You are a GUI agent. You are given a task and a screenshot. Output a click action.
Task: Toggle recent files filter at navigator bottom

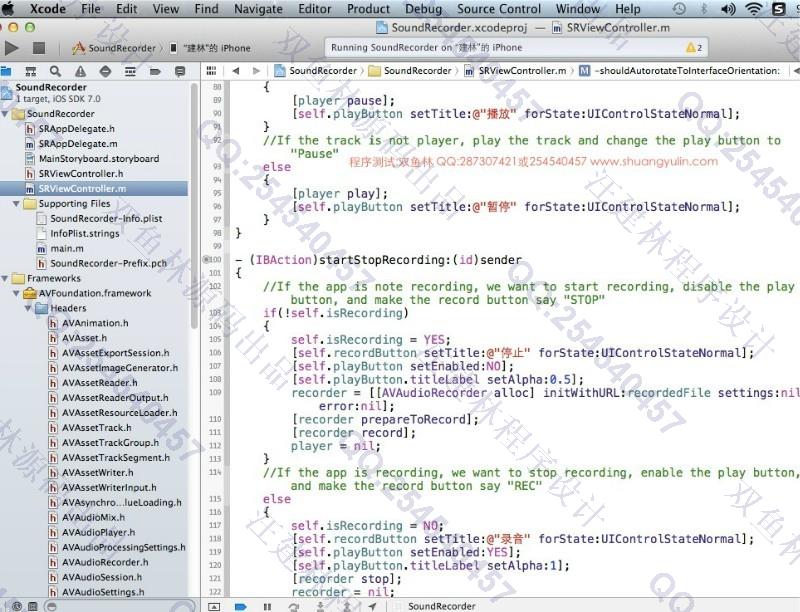click(17, 606)
